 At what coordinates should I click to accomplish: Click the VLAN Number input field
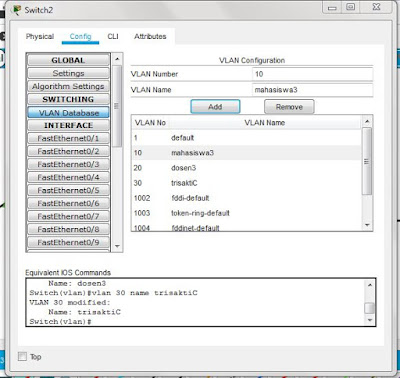(x=312, y=74)
